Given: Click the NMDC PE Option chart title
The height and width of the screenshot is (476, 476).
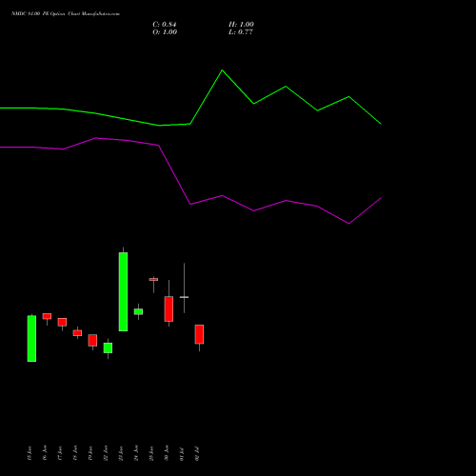Looking at the screenshot, I should coord(66,14).
